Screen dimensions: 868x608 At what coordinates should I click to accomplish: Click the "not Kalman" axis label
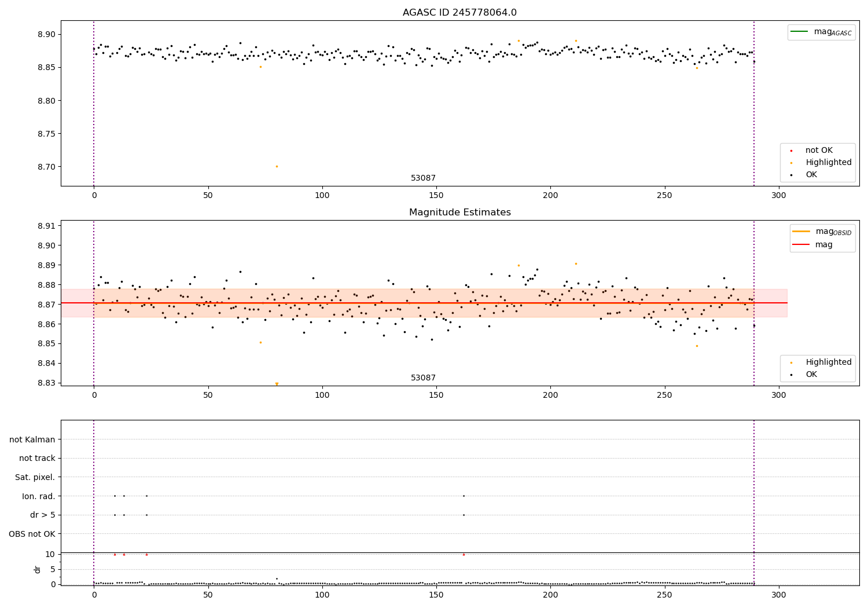(x=32, y=440)
